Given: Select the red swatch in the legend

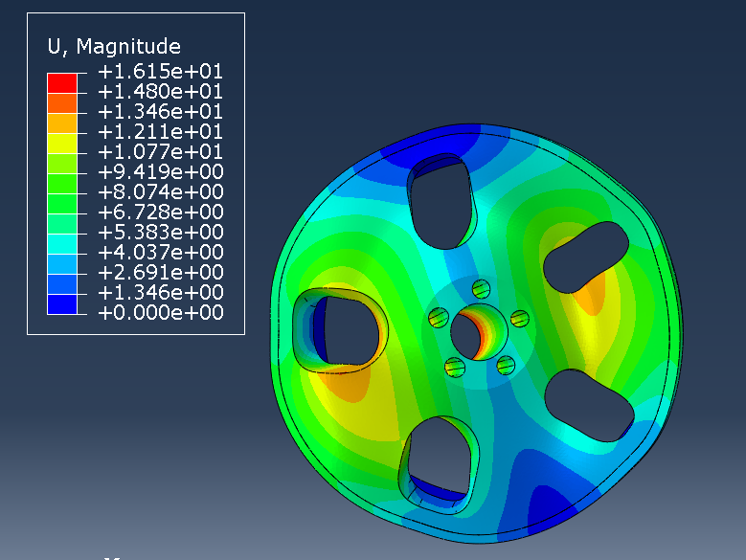Looking at the screenshot, I should pyautogui.click(x=62, y=83).
